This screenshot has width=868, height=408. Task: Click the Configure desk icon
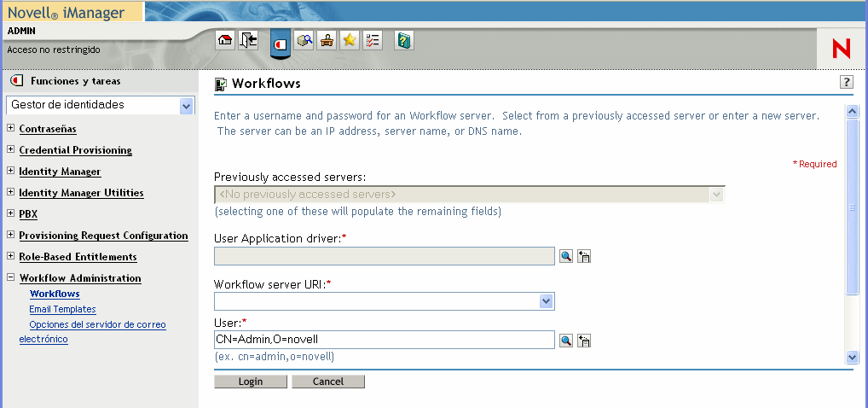click(327, 40)
